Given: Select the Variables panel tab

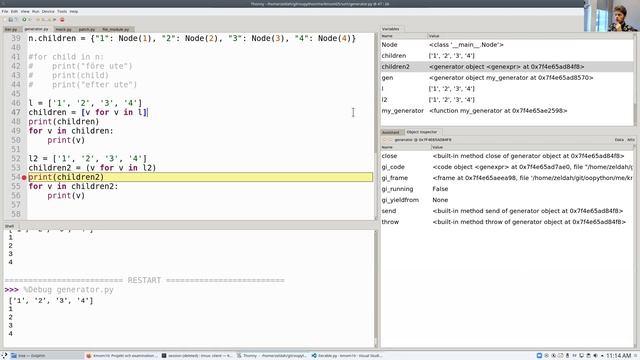Looking at the screenshot, I should pos(391,29).
